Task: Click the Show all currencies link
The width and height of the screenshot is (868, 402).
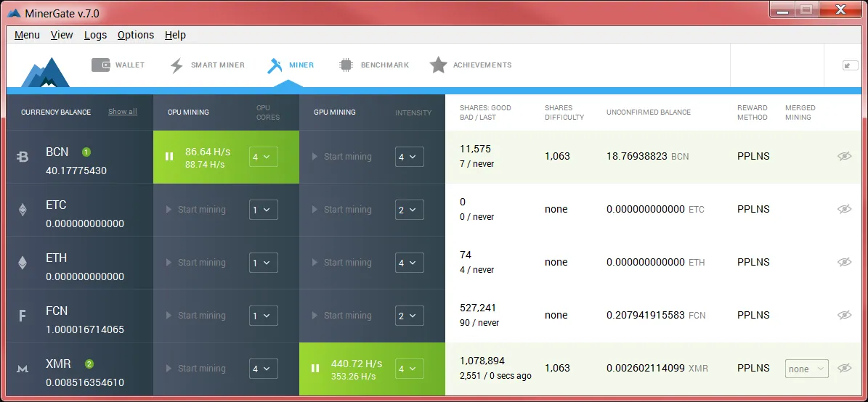Action: click(x=122, y=112)
